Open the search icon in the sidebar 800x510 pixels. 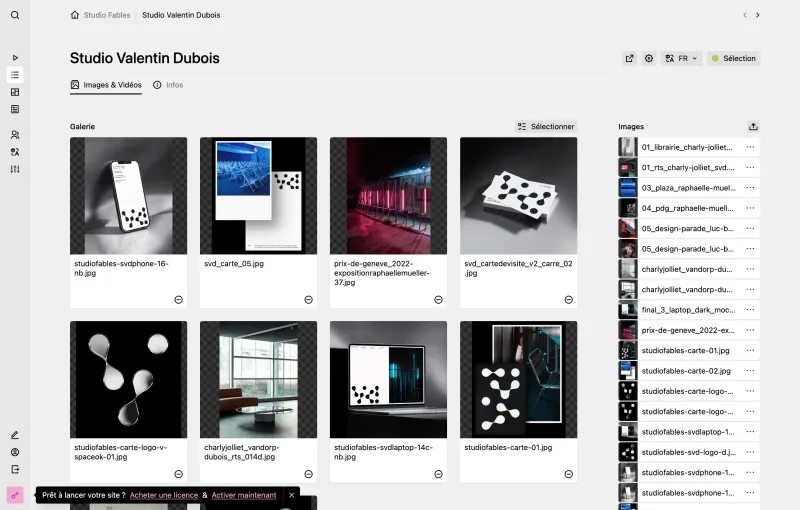click(15, 15)
